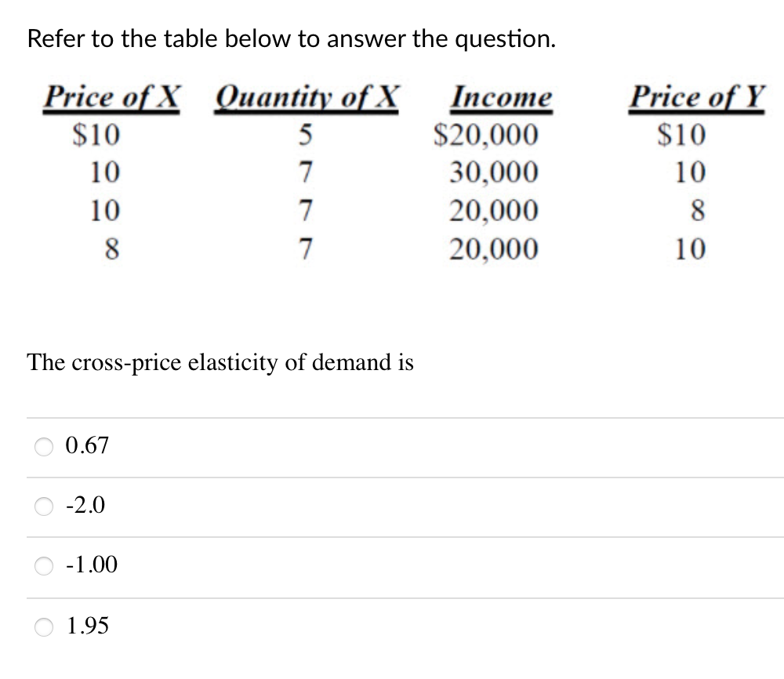The image size is (784, 679).
Task: Click the answer option labeled 0.67
Action: click(86, 446)
